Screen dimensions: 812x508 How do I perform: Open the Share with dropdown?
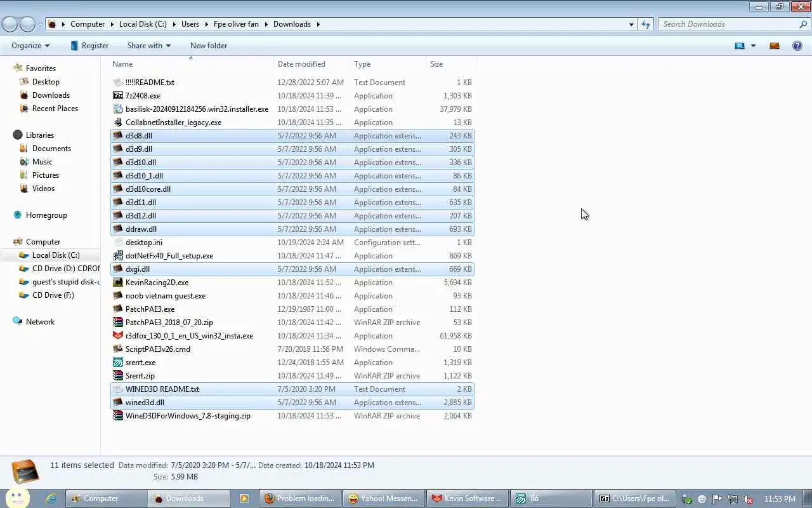tap(148, 46)
